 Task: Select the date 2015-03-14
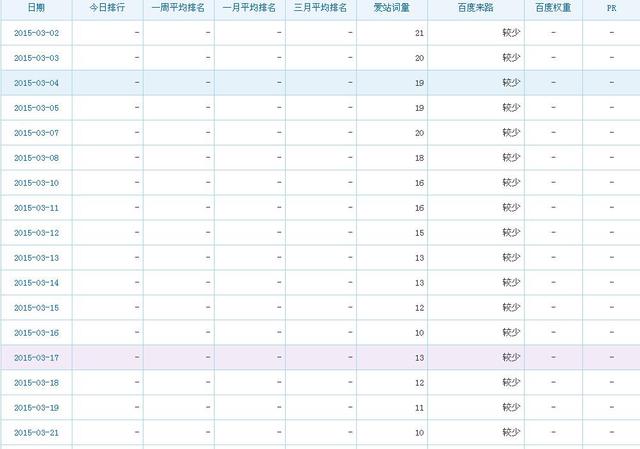coord(36,283)
